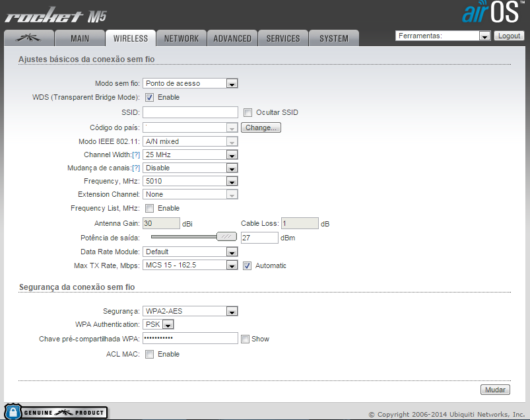This screenshot has height=420, width=530.
Task: Open the Ferramentas tools dropdown
Action: pyautogui.click(x=443, y=36)
